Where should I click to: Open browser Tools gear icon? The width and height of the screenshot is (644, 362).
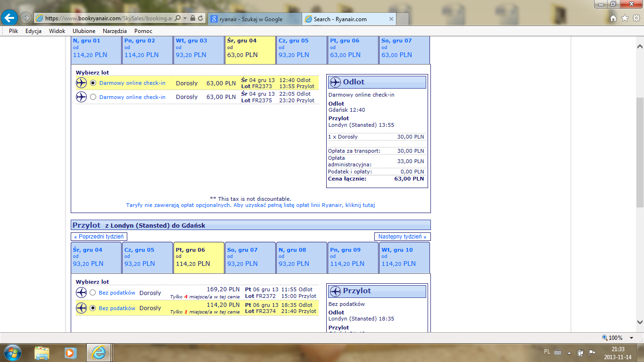pyautogui.click(x=636, y=18)
